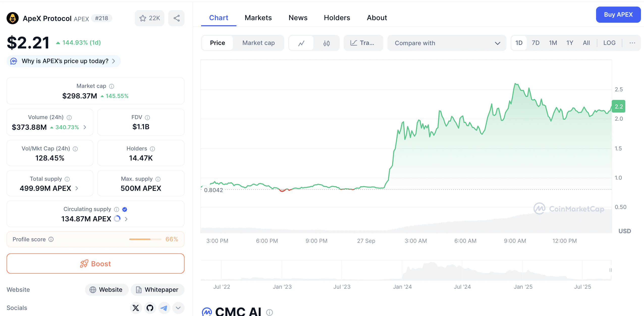Go to the Holders tab
This screenshot has height=316, width=644.
tap(337, 18)
